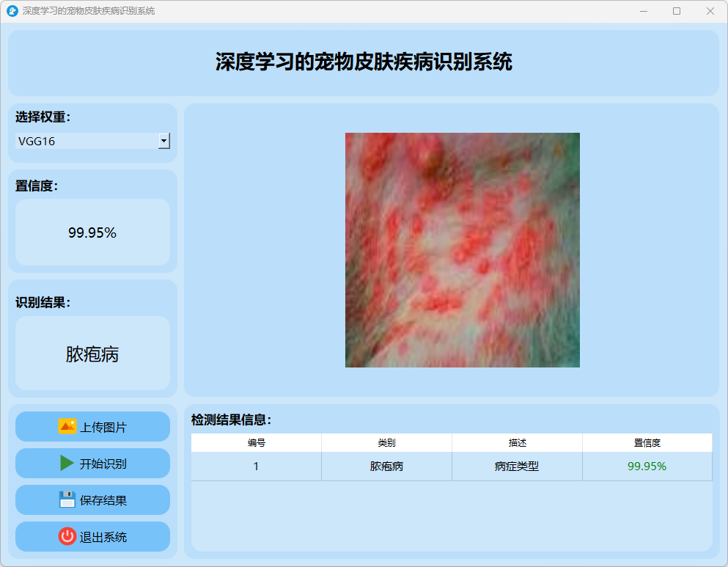The height and width of the screenshot is (567, 728).
Task: Select the 病症类型 table cell
Action: coord(517,467)
